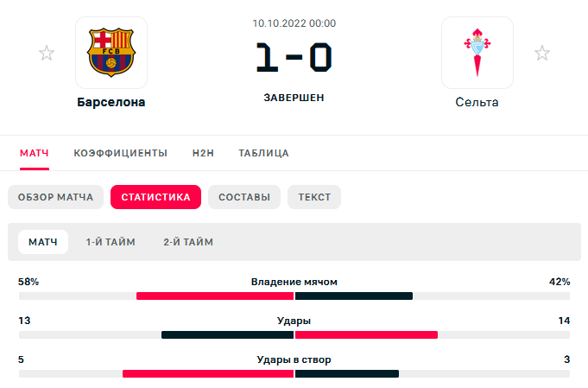
Task: Show statistics for 2-Й ТАЙМ
Action: coord(188,242)
